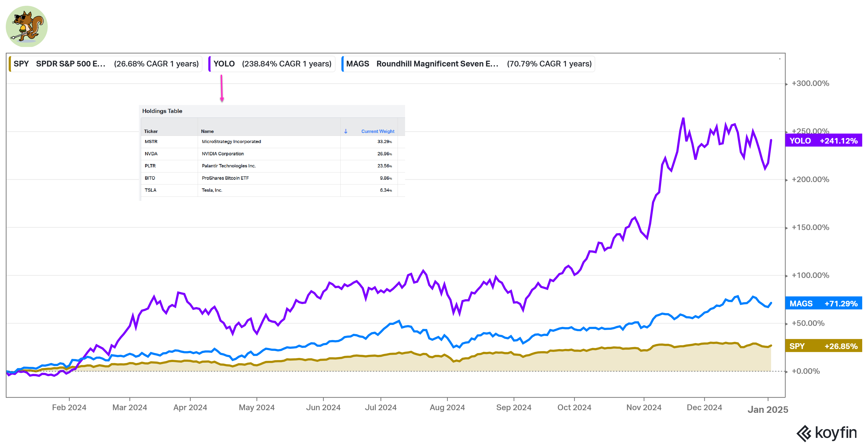Click the Jan 2025 date axis label

[x=768, y=410]
